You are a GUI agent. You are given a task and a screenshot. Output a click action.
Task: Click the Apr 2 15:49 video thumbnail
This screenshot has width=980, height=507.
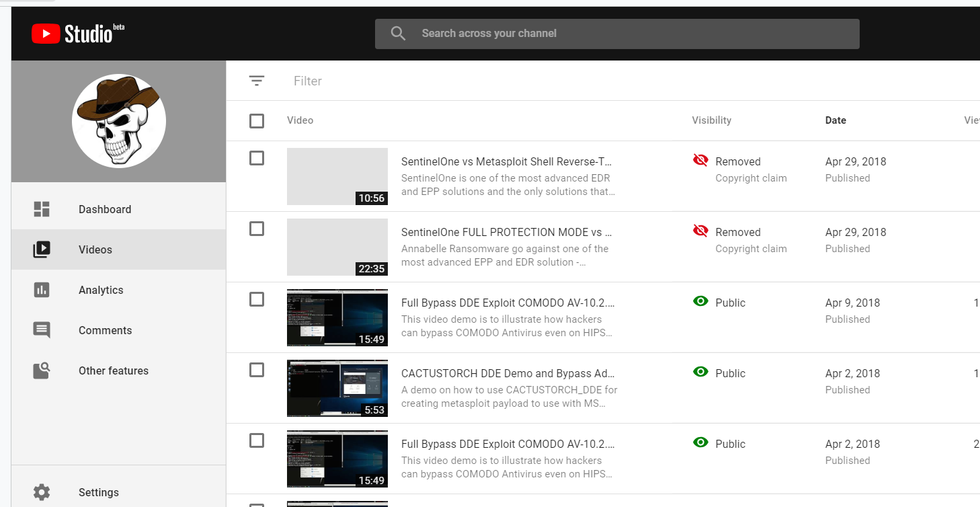tap(337, 459)
